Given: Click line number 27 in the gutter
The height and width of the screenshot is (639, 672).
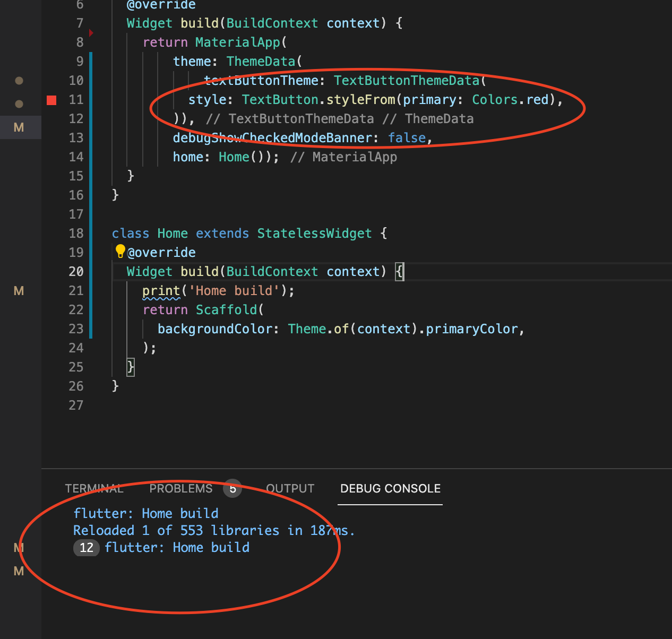Looking at the screenshot, I should tap(76, 405).
